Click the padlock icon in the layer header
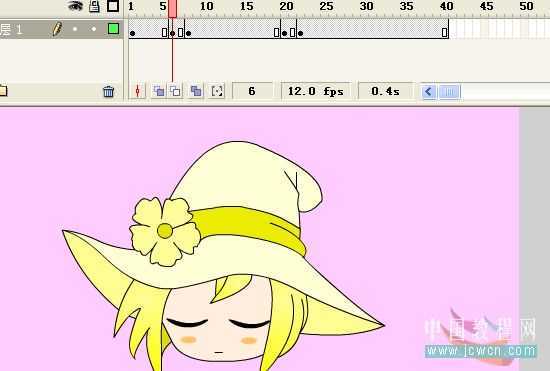 pos(94,6)
